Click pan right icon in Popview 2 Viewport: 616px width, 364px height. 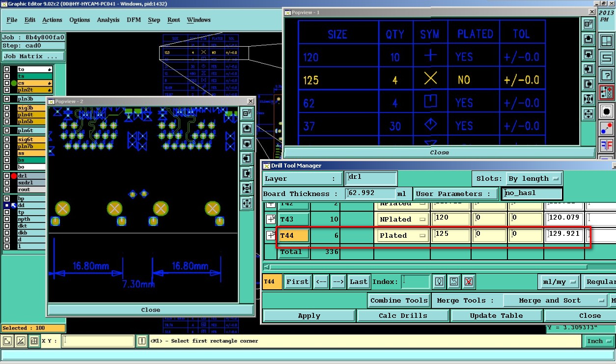(247, 173)
